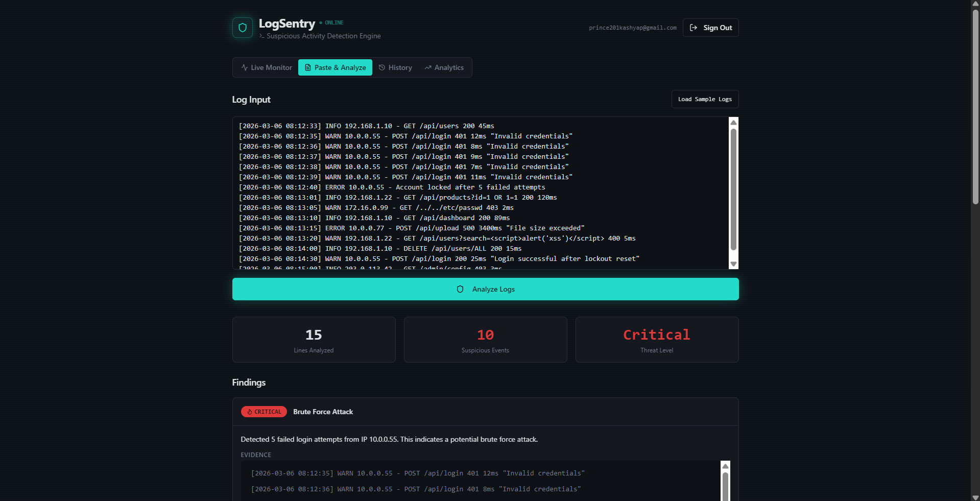The image size is (980, 501).
Task: Click the Account locked after 5 failed attempts line
Action: [392, 187]
